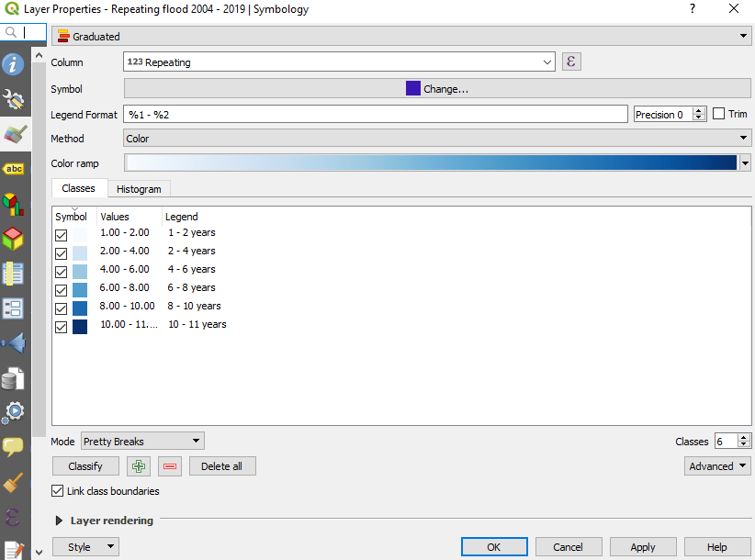This screenshot has height=560, width=755.
Task: Click the Classify button
Action: (x=85, y=466)
